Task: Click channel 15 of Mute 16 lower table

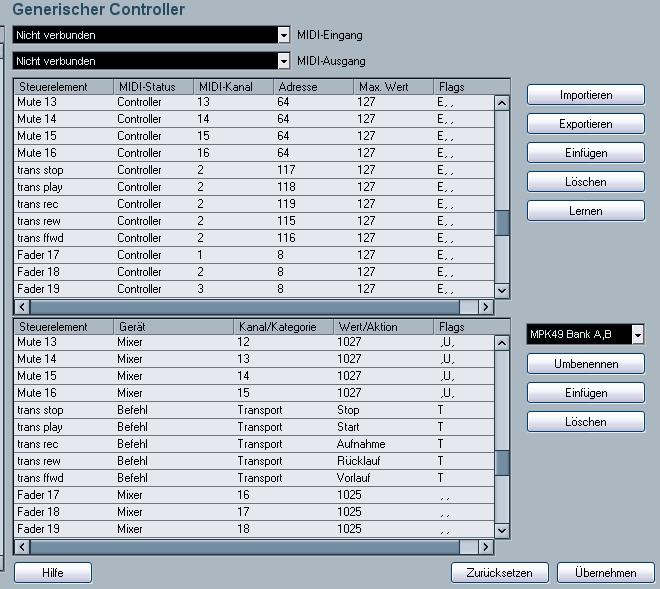Action: tap(243, 393)
